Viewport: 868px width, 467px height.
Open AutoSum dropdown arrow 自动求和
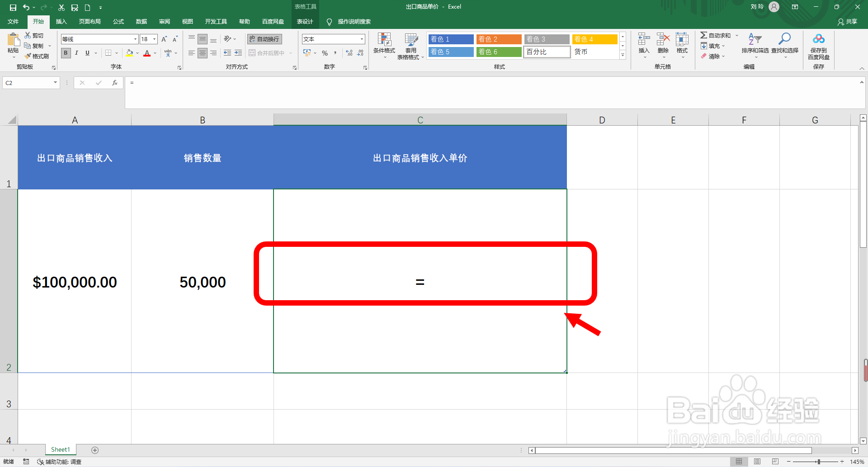[737, 35]
